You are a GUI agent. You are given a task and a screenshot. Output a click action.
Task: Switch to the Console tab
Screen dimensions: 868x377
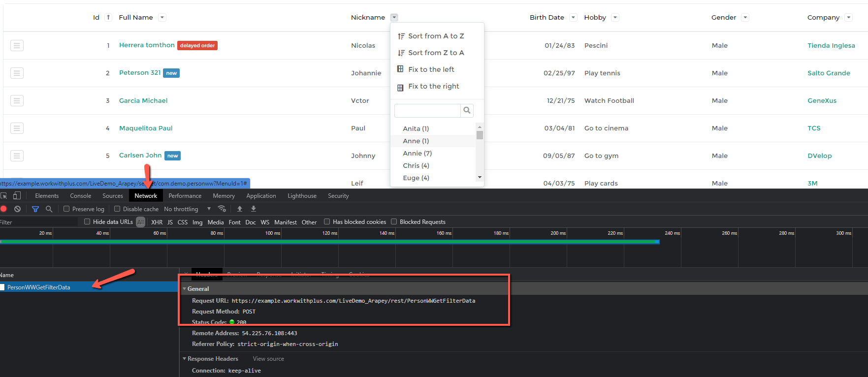[81, 195]
